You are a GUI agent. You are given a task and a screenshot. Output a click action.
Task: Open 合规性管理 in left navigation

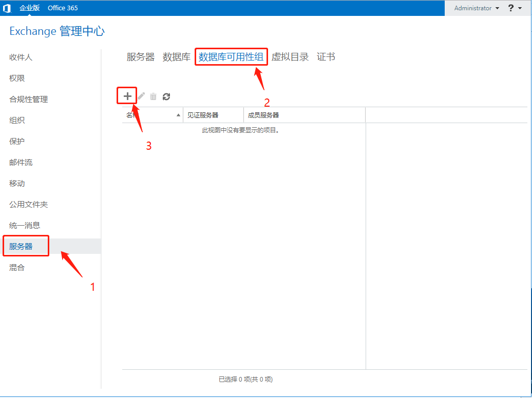click(x=29, y=99)
